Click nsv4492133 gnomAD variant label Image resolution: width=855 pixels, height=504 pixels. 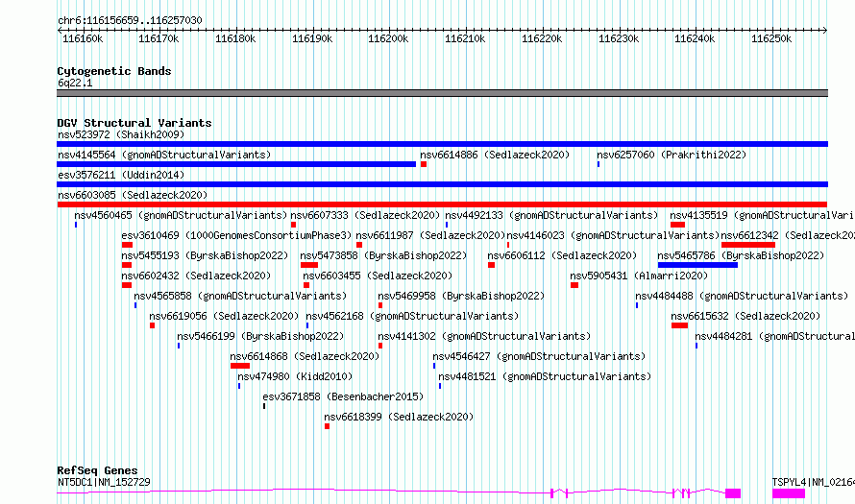click(x=551, y=215)
